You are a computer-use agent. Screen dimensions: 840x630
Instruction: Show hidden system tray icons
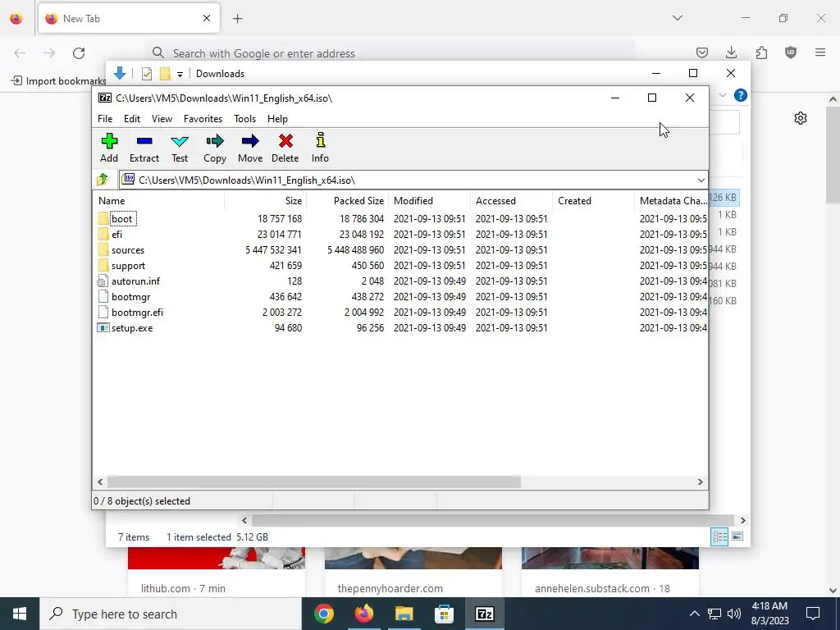click(694, 614)
